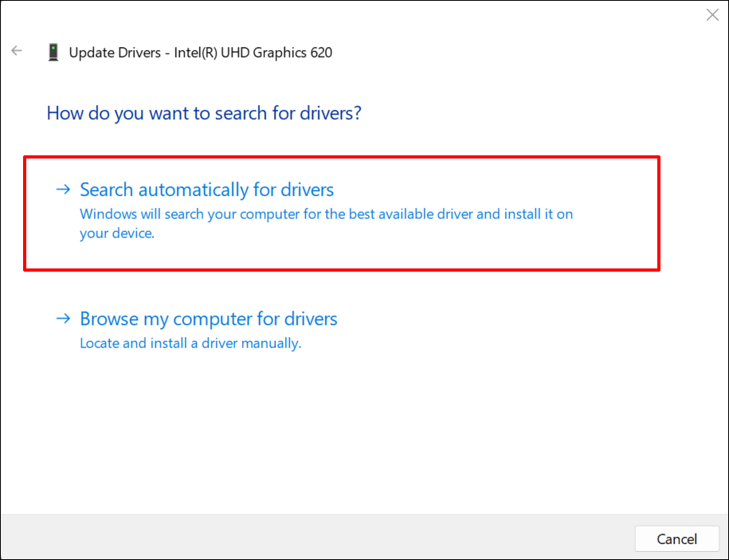Click the arrow beside Search automatically for drivers
This screenshot has height=560, width=729.
pyautogui.click(x=63, y=190)
